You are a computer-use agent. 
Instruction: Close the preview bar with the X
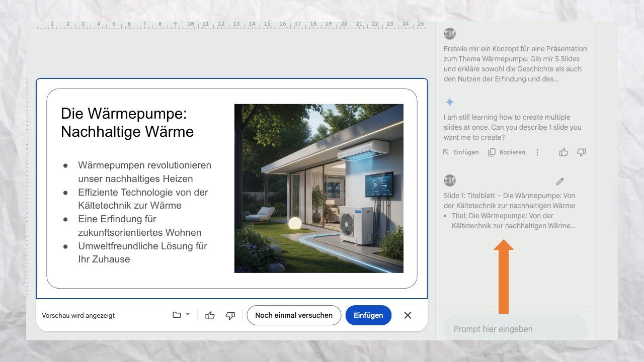click(408, 315)
